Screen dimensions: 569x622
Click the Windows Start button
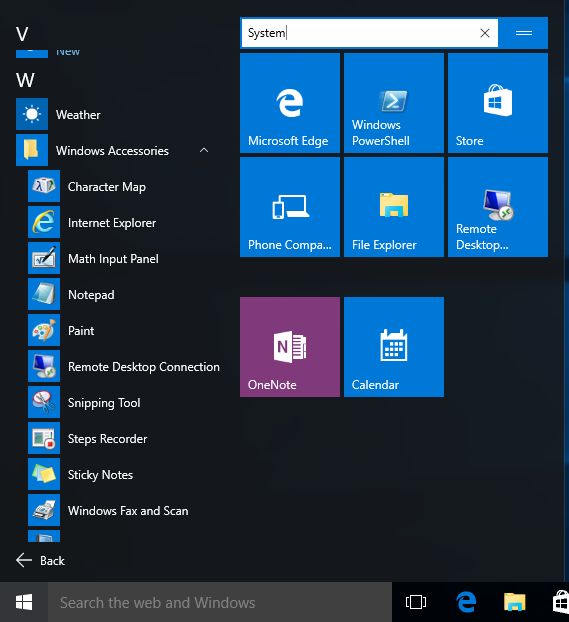coord(24,602)
